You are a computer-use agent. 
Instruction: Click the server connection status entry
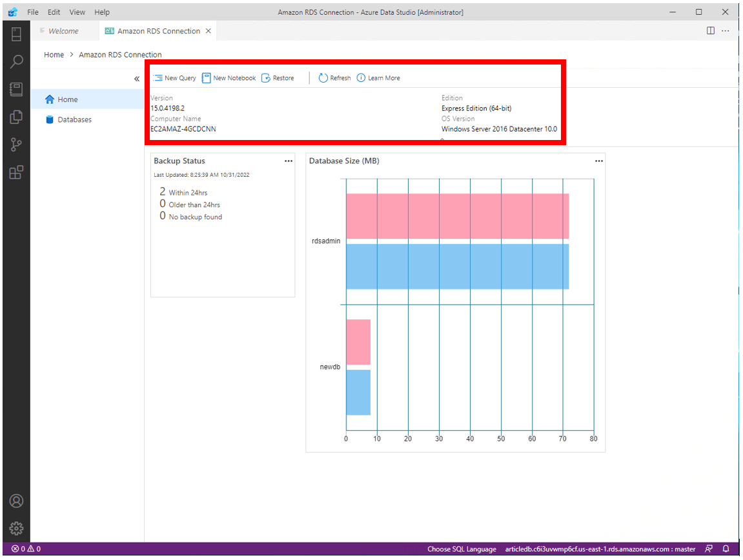tap(600, 548)
